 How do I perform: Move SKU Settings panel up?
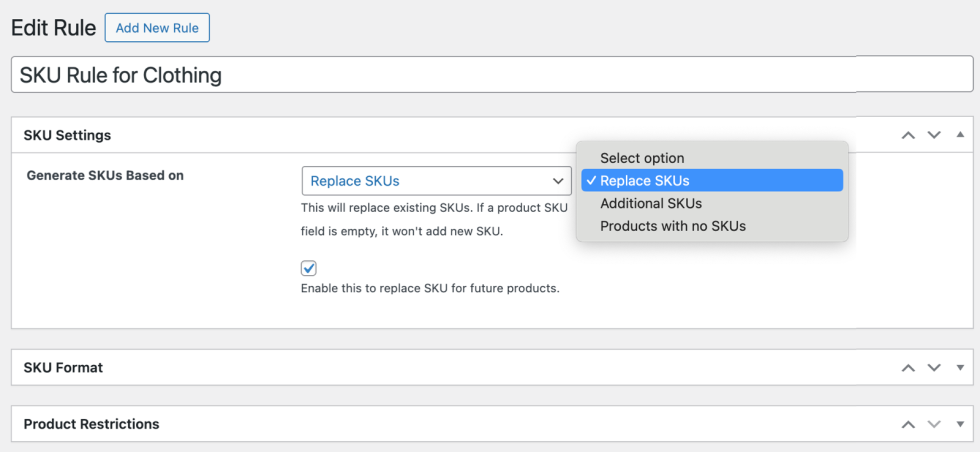[x=908, y=135]
